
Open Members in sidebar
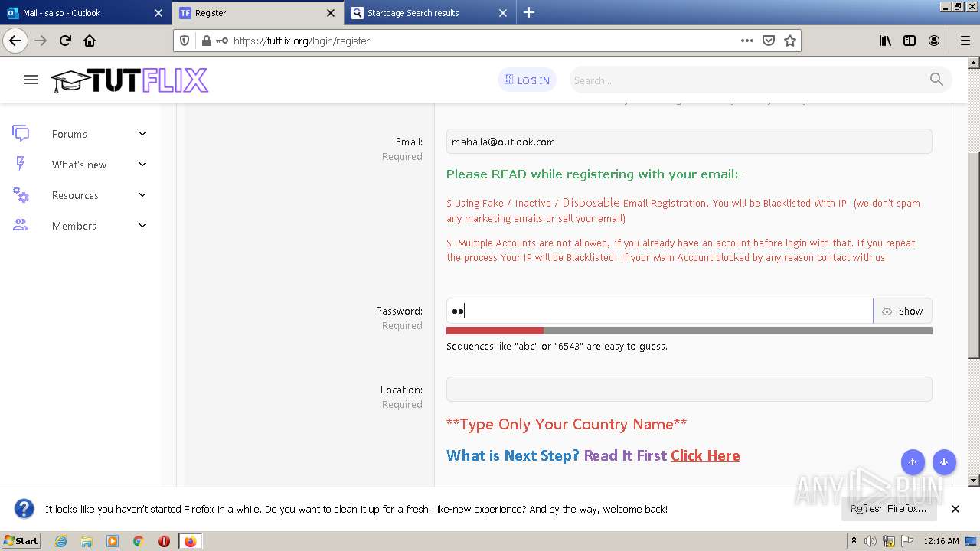[74, 226]
